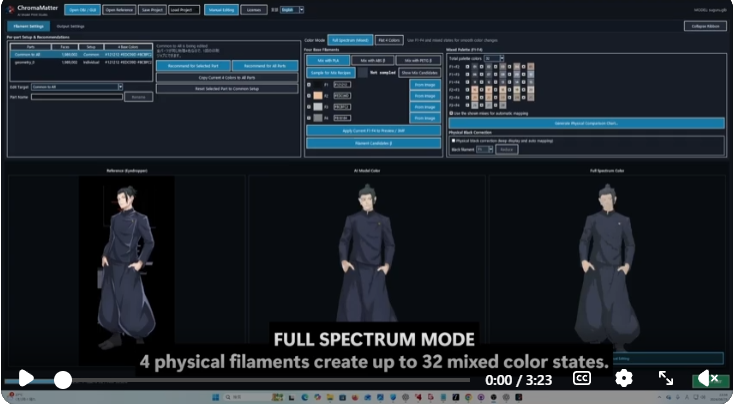Click the Part Name input field

[x=77, y=97]
